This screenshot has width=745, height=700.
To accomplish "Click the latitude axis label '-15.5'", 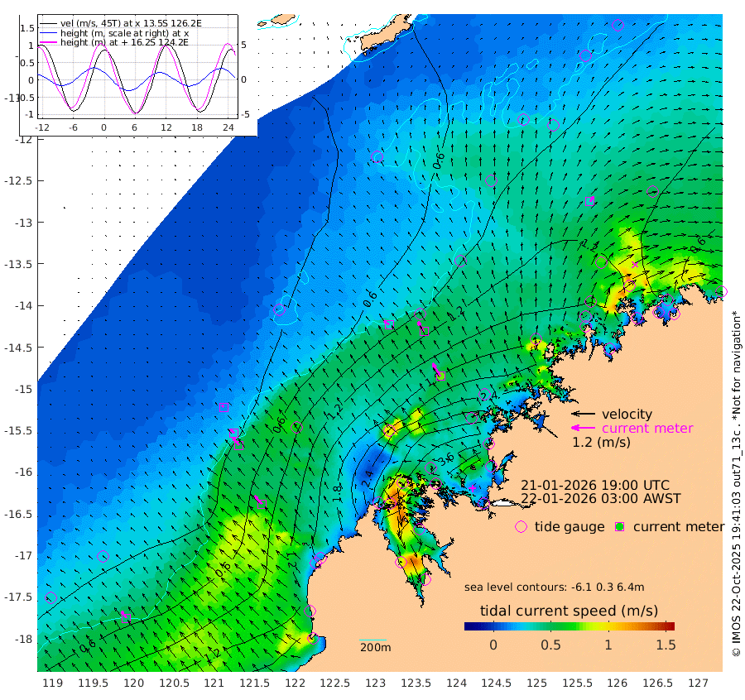I will (18, 431).
